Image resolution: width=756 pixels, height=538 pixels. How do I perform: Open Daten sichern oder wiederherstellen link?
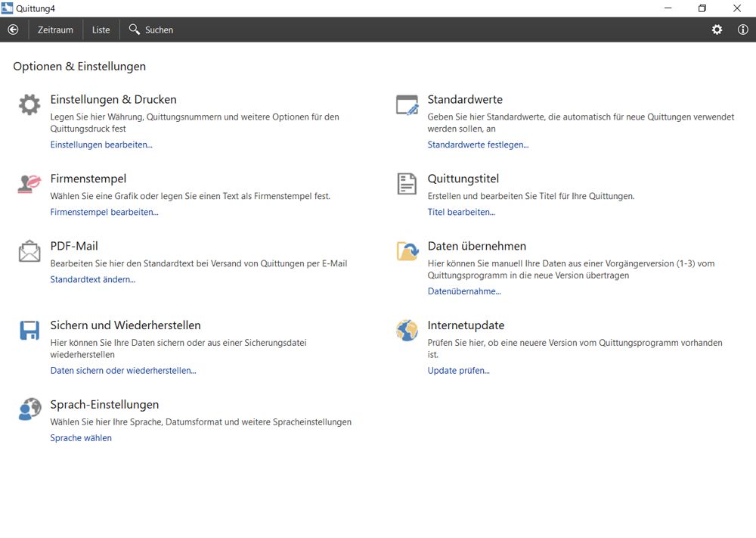click(123, 371)
